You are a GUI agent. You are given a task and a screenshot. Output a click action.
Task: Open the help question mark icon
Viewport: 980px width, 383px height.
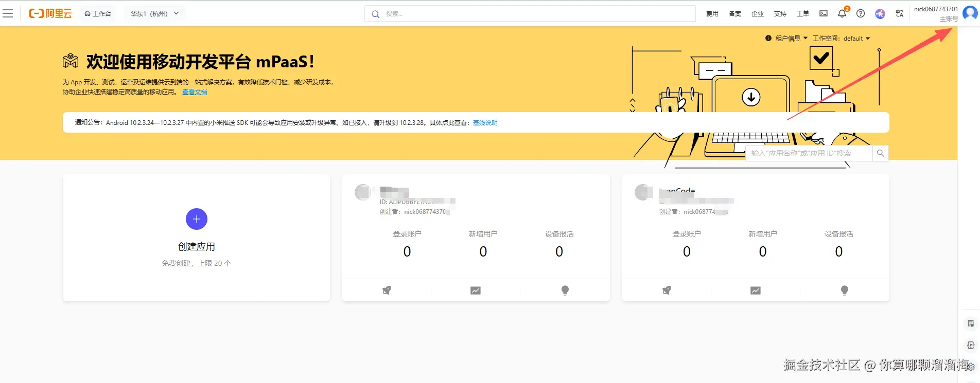pyautogui.click(x=861, y=13)
